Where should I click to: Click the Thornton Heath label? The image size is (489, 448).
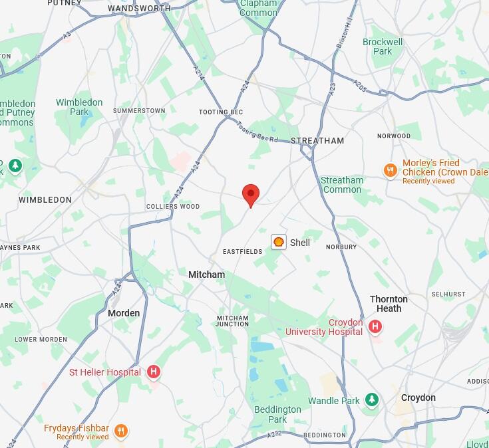pos(389,304)
